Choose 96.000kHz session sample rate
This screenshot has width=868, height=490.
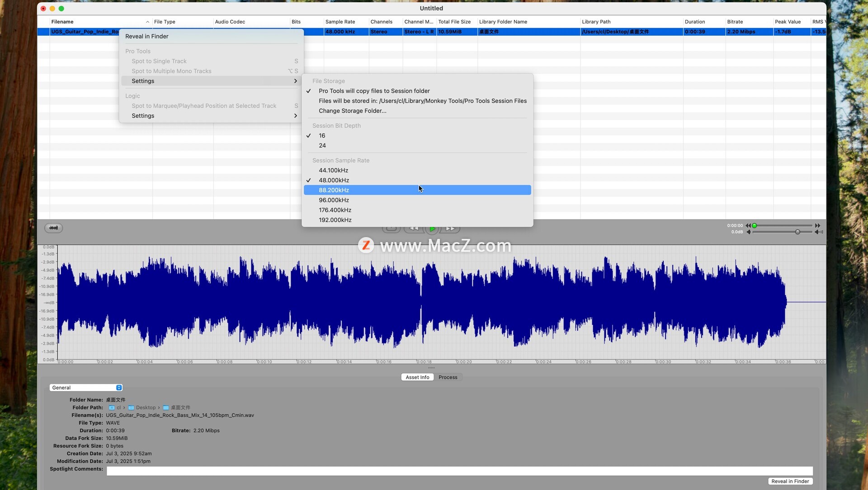tap(417, 200)
